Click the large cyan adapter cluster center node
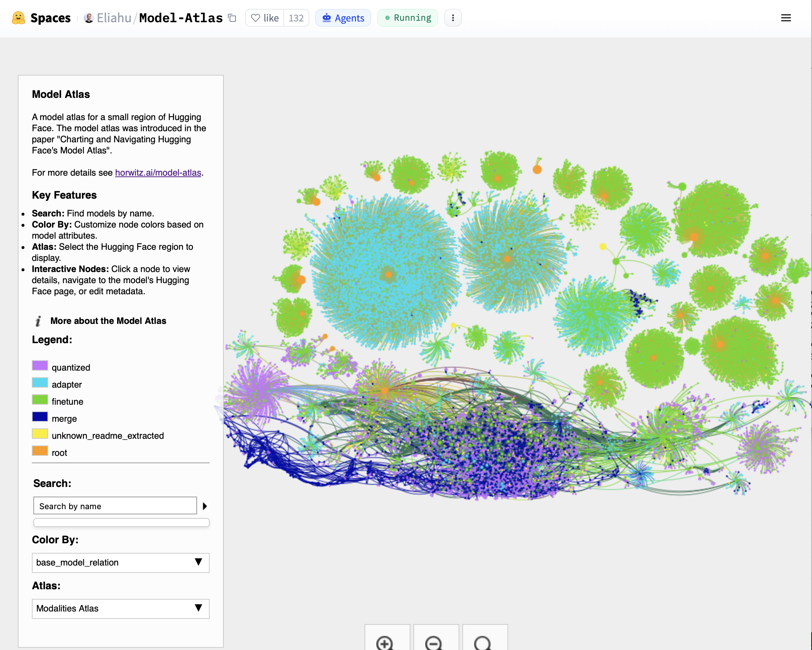Image resolution: width=812 pixels, height=650 pixels. click(x=388, y=275)
